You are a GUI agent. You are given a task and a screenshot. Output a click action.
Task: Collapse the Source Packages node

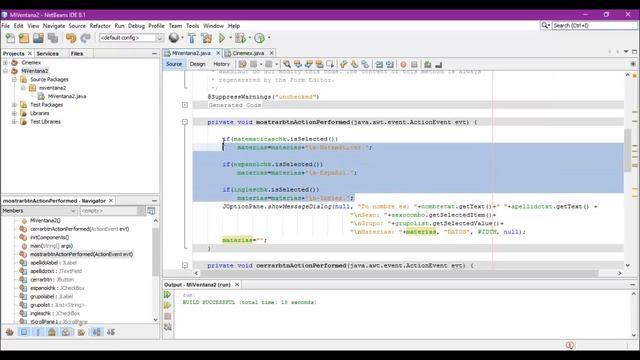pyautogui.click(x=14, y=79)
